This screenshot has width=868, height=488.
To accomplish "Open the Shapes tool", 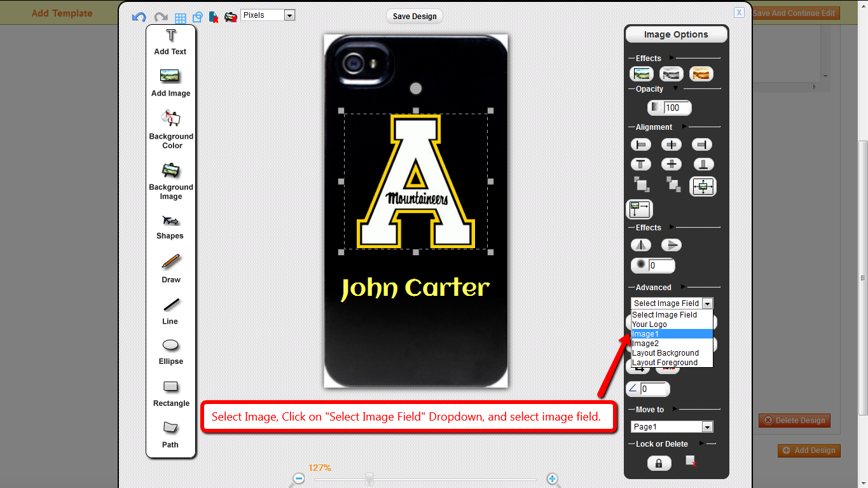I will (170, 227).
